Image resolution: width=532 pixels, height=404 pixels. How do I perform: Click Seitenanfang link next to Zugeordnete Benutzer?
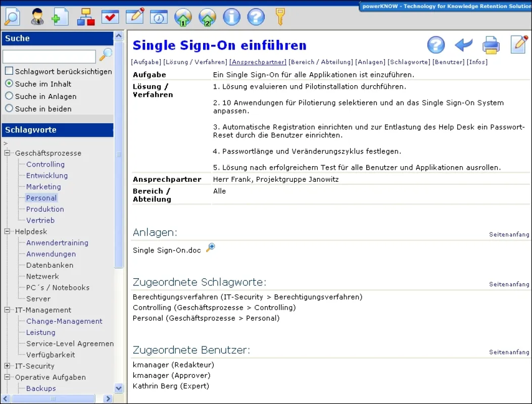click(x=509, y=352)
